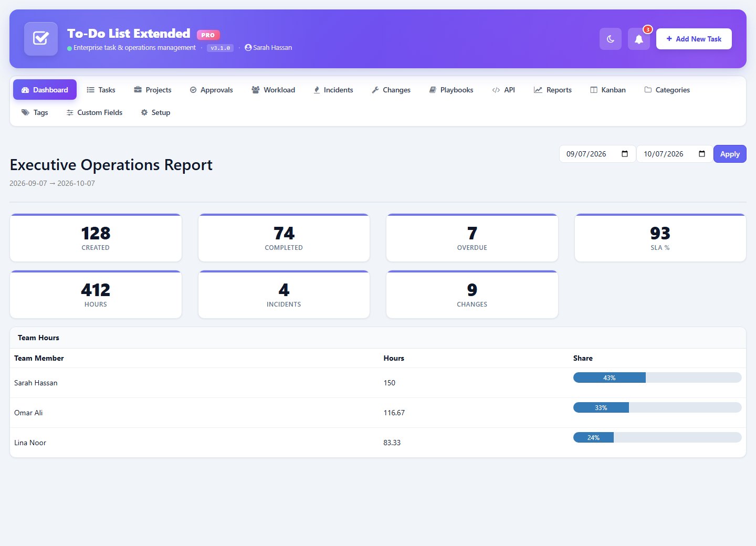This screenshot has width=756, height=546.
Task: Switch to the Kanban view
Action: coord(608,90)
